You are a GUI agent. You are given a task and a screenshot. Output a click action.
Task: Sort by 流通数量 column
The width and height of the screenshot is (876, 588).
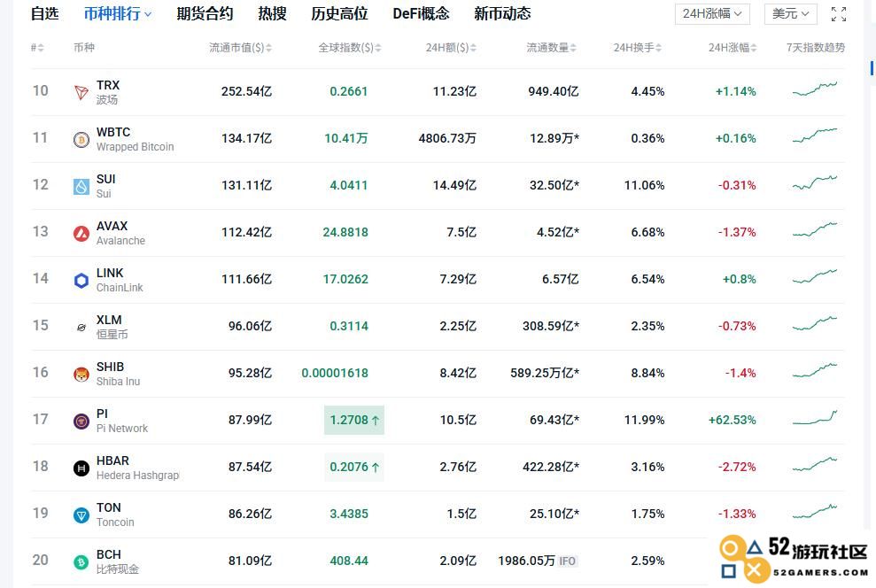pyautogui.click(x=552, y=48)
